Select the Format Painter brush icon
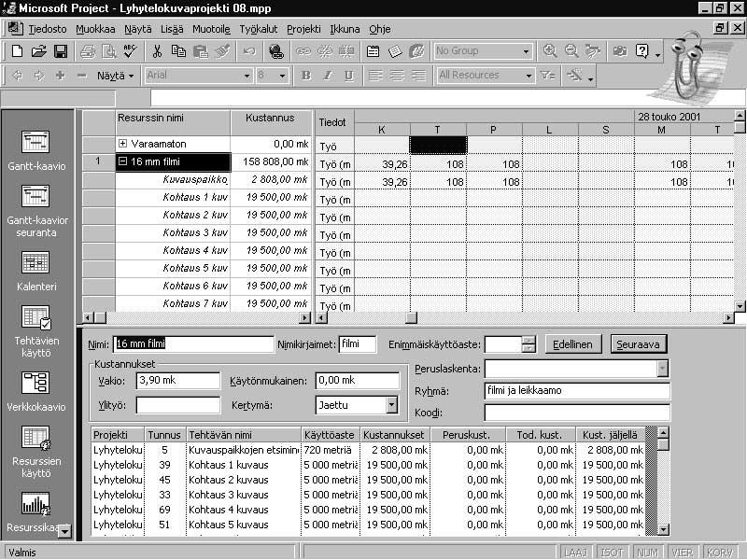Screen dimensions: 747x560 point(222,51)
